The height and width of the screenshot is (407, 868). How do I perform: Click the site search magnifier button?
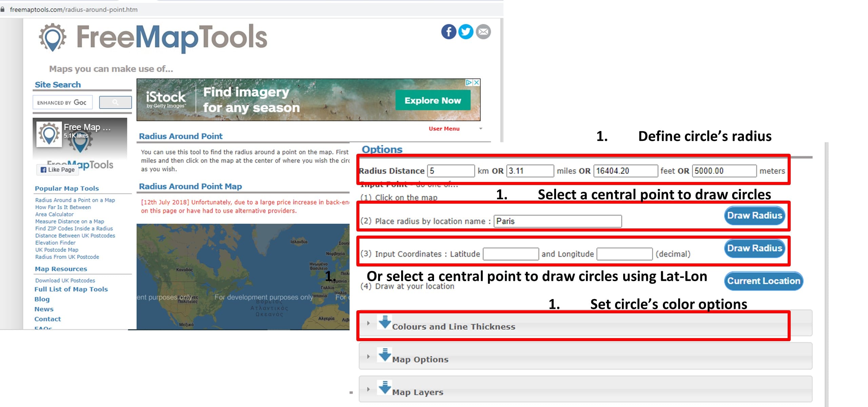(115, 102)
